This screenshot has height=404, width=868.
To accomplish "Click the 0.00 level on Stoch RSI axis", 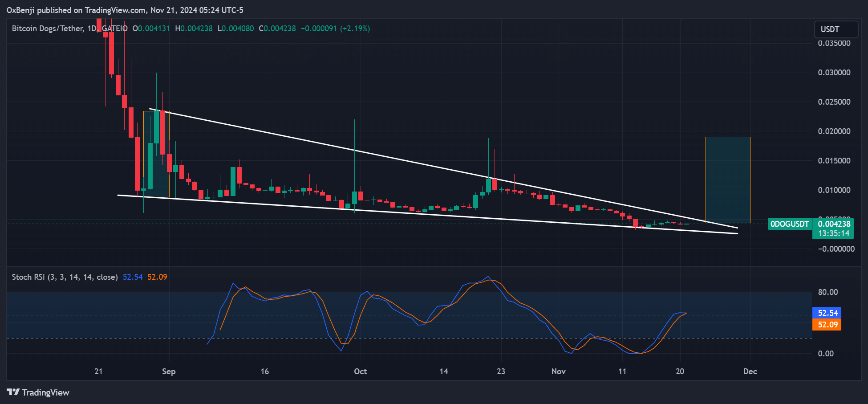I will [826, 354].
